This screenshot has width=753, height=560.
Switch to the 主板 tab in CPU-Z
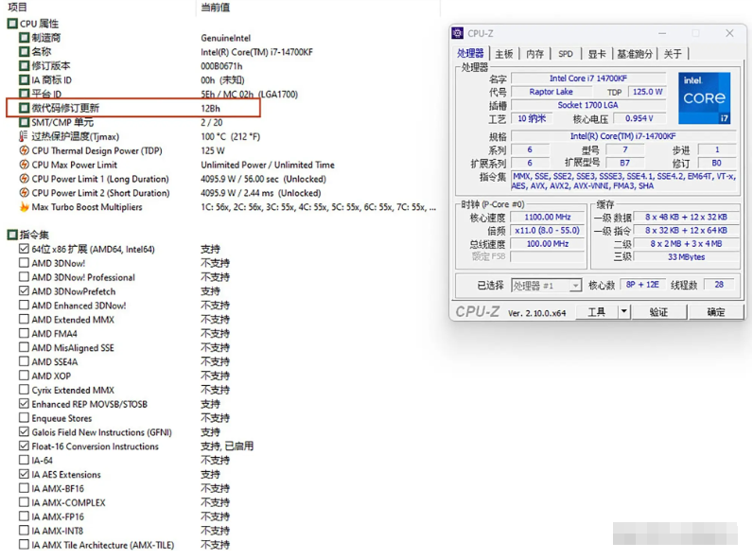point(504,54)
